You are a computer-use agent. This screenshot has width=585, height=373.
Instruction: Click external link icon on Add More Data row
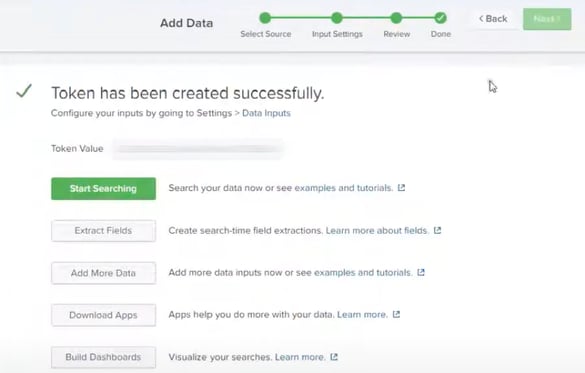click(421, 272)
